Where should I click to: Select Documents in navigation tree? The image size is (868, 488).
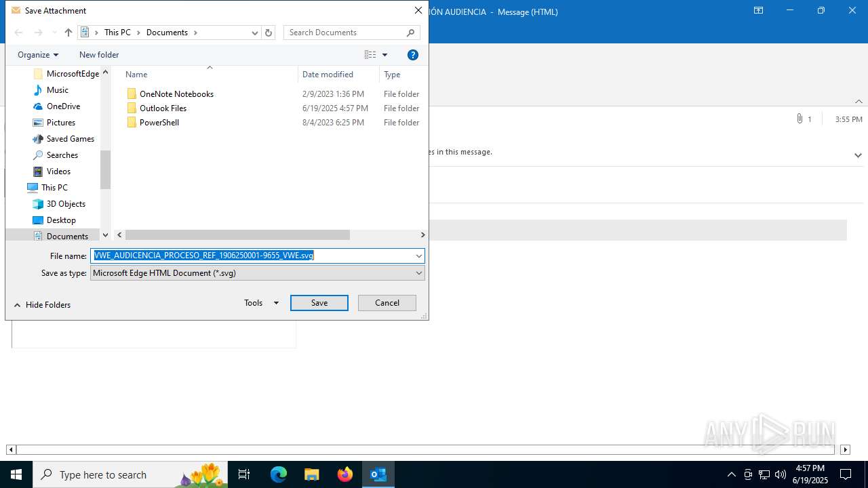pyautogui.click(x=60, y=237)
